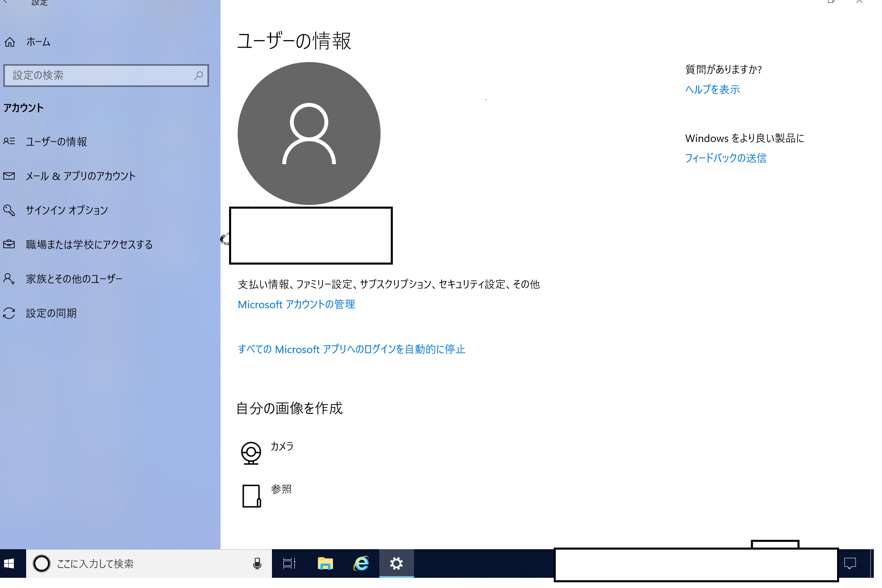This screenshot has height=588, width=882.
Task: Focus taskbar ここに入力して検索 box
Action: pyautogui.click(x=149, y=564)
